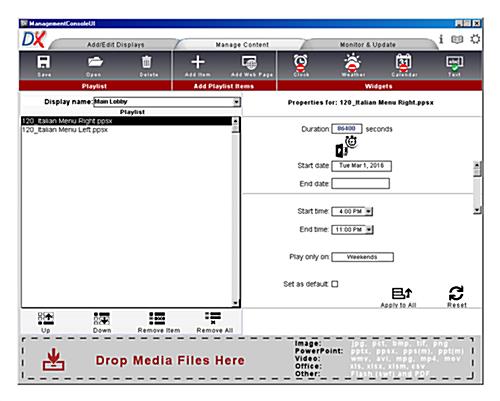Viewport: 500px width, 401px height.
Task: Delete playlist using trash icon
Action: (148, 66)
